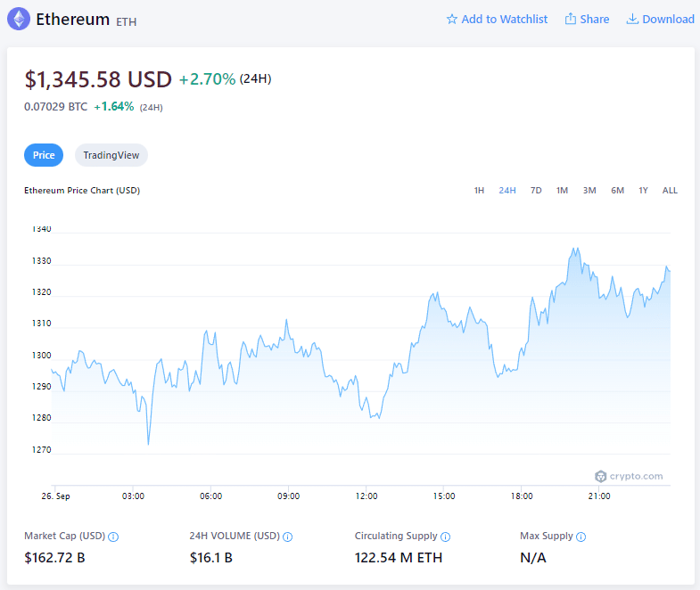Image resolution: width=700 pixels, height=590 pixels.
Task: Select the 1H time range
Action: (x=479, y=190)
